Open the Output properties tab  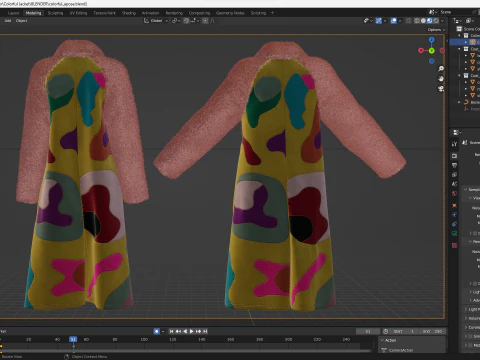(x=454, y=165)
